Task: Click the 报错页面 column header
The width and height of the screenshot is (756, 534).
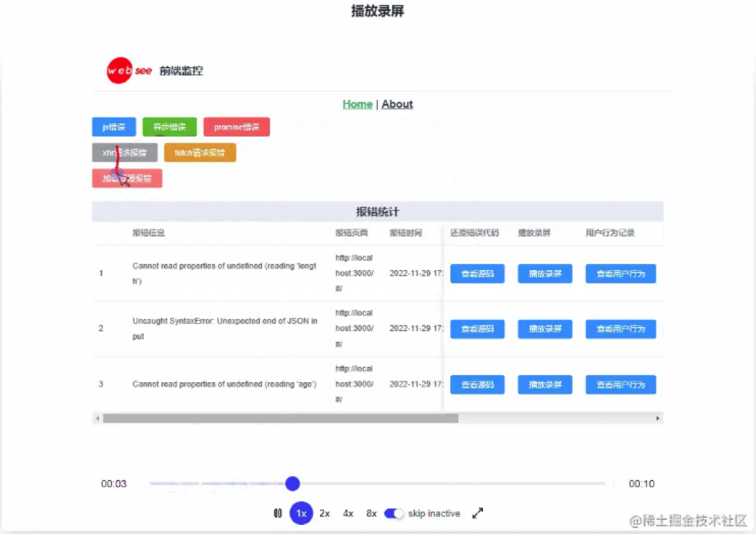Action: tap(351, 233)
